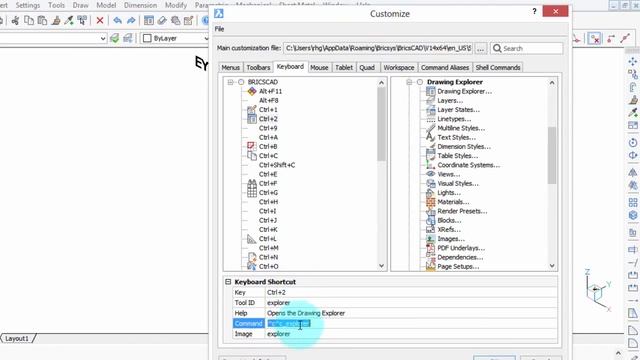Close the Customize dialog
Image resolution: width=640 pixels, height=360 pixels.
pos(555,11)
